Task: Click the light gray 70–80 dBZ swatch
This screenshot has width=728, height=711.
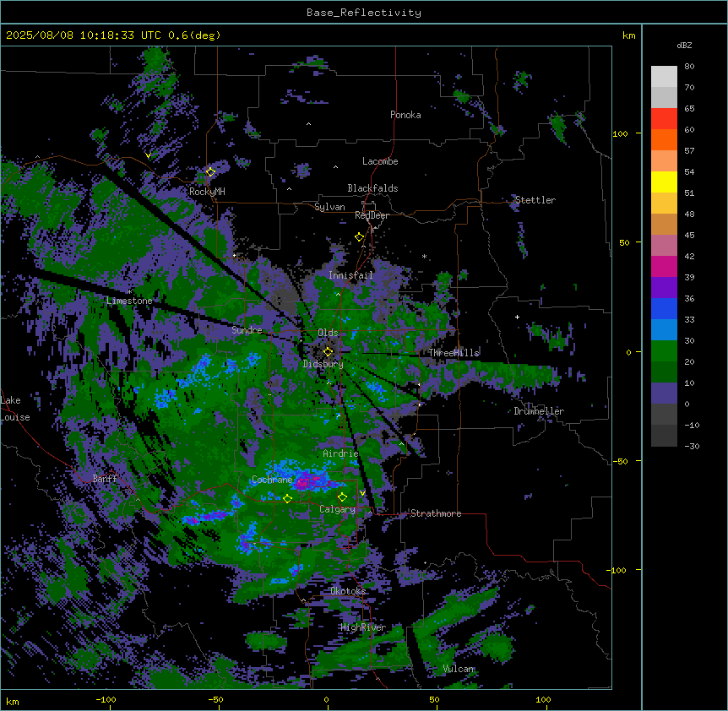Action: (x=664, y=77)
